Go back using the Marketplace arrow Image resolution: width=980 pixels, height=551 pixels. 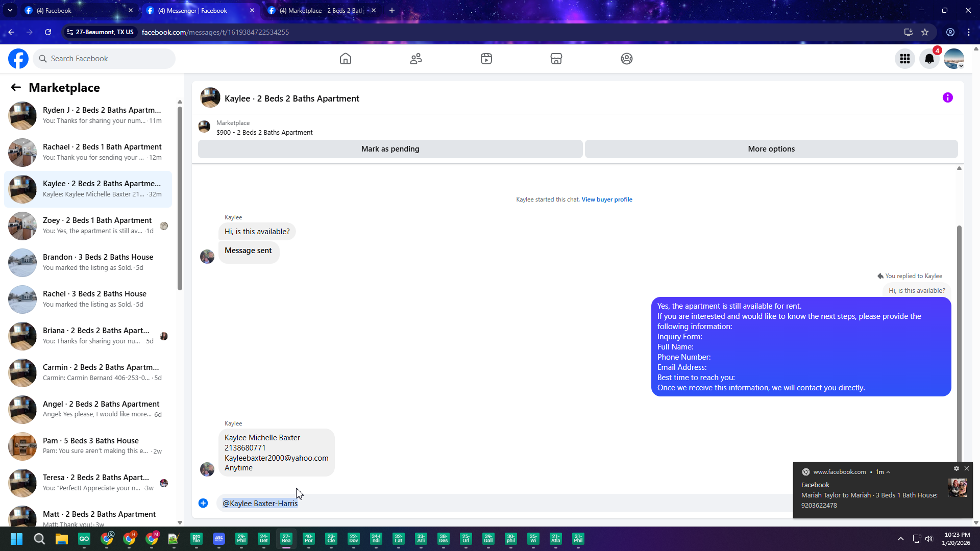pos(16,88)
